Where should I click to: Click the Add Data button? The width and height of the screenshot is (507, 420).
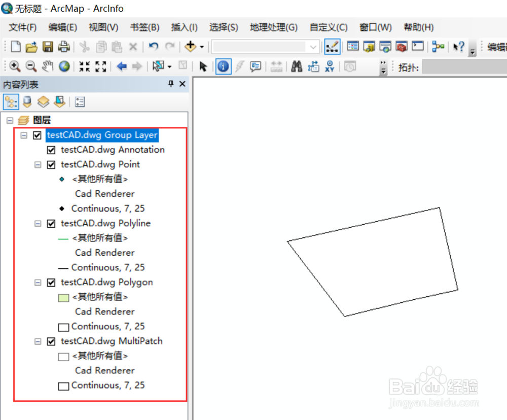tap(191, 47)
